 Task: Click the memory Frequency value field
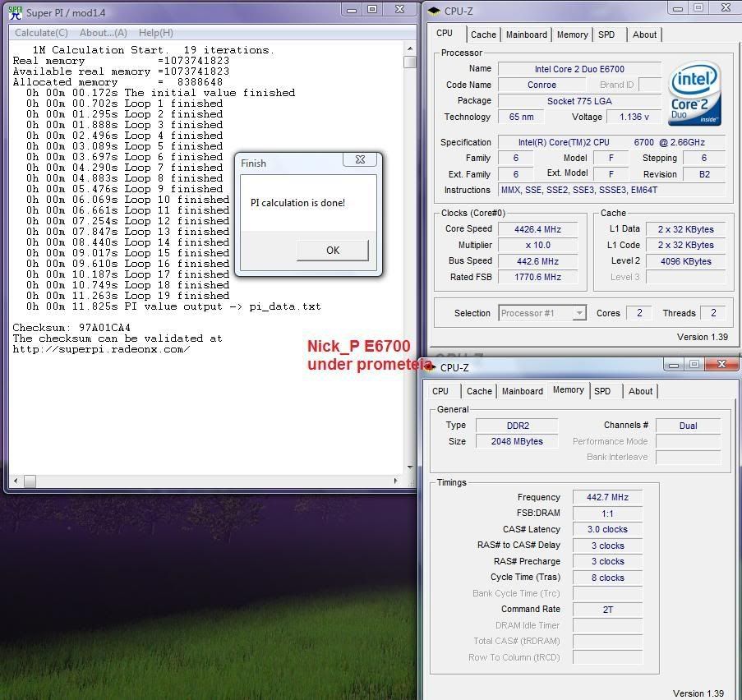point(607,497)
